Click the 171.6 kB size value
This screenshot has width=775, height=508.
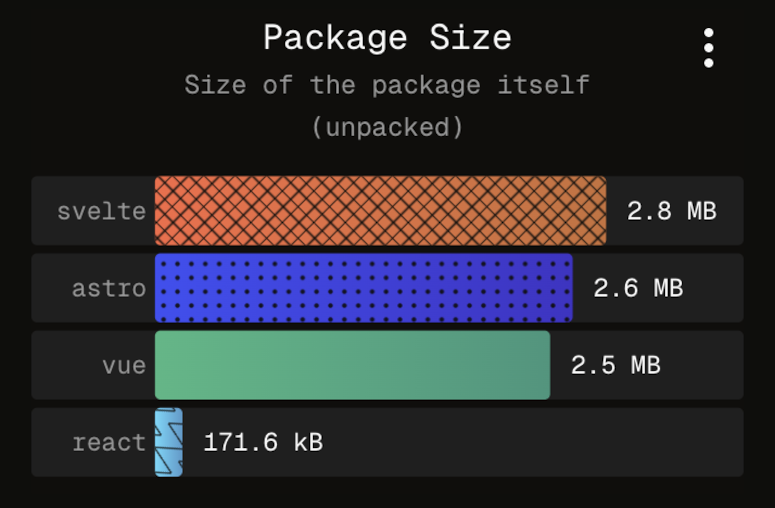[263, 442]
